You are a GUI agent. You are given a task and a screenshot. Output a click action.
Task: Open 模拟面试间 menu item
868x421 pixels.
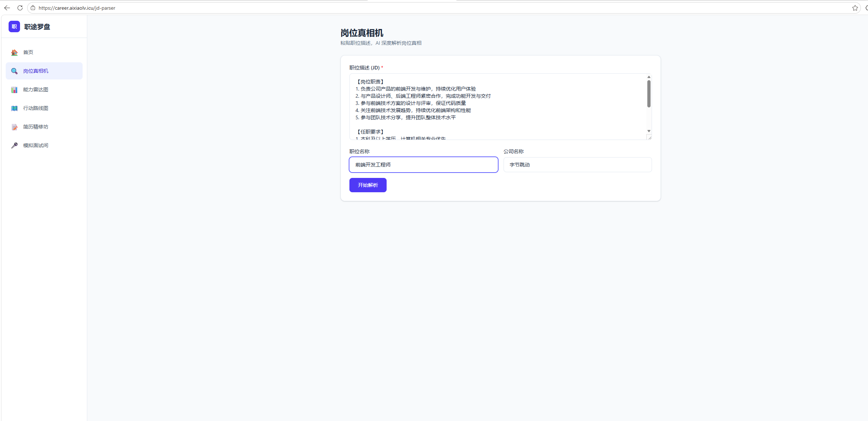pos(36,145)
